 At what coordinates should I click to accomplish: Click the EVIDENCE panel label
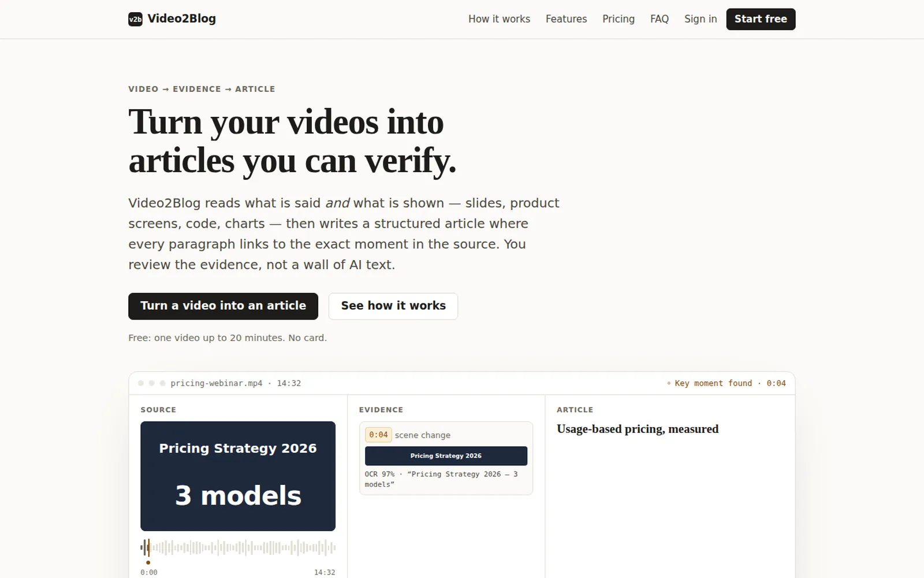coord(381,410)
